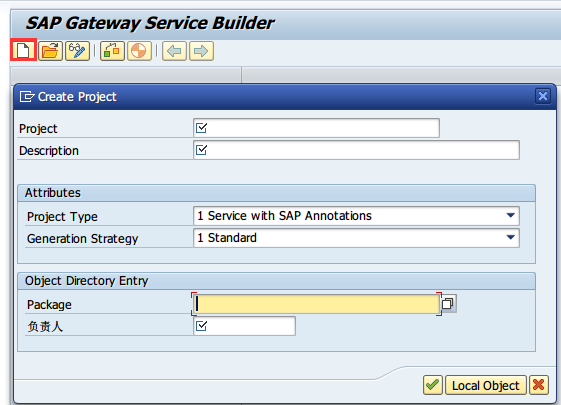This screenshot has width=561, height=405.
Task: Click into the Description input field
Action: point(356,150)
